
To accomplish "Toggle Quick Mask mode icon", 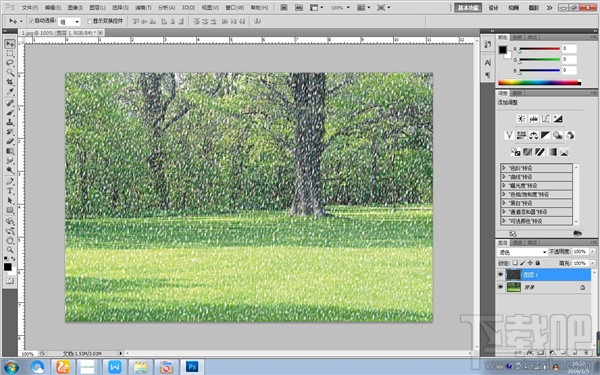I will 10,281.
